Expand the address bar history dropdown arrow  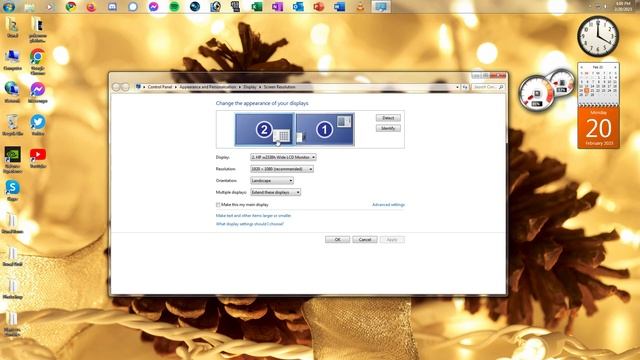click(x=457, y=87)
